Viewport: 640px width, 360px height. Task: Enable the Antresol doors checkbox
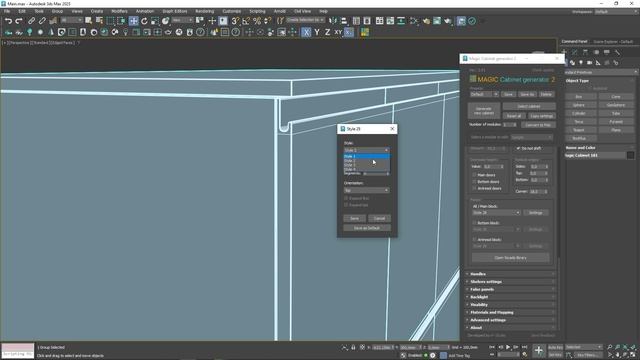click(474, 188)
